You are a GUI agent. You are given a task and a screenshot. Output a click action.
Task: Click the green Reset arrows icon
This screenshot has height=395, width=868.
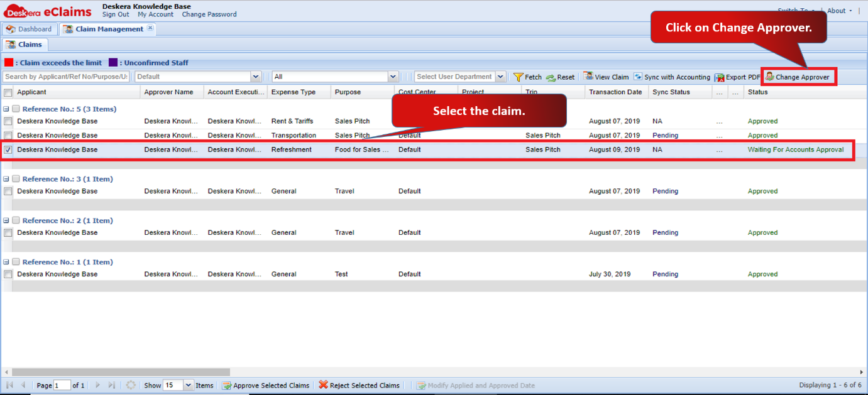click(x=551, y=77)
